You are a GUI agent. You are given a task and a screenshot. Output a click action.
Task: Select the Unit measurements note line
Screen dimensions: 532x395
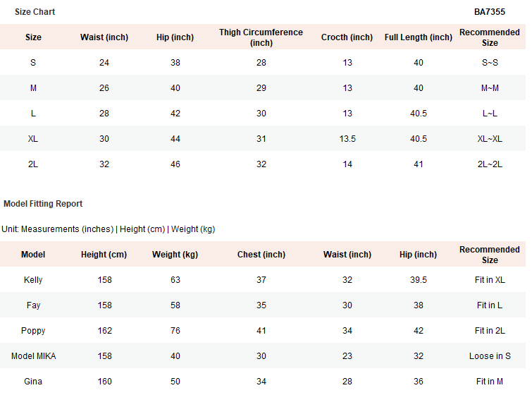[x=109, y=229]
